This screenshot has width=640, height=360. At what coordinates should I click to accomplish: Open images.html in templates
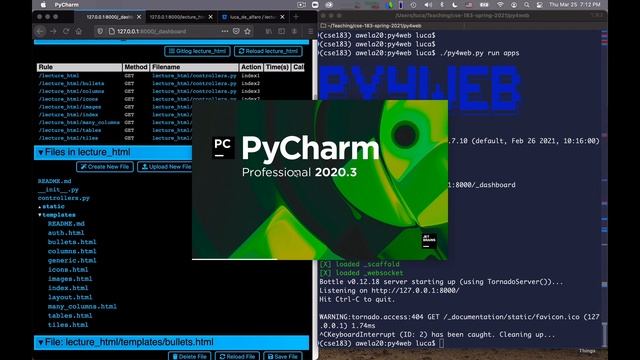click(70, 279)
